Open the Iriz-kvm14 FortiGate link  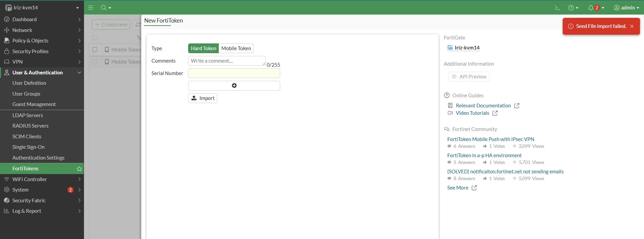tap(467, 48)
